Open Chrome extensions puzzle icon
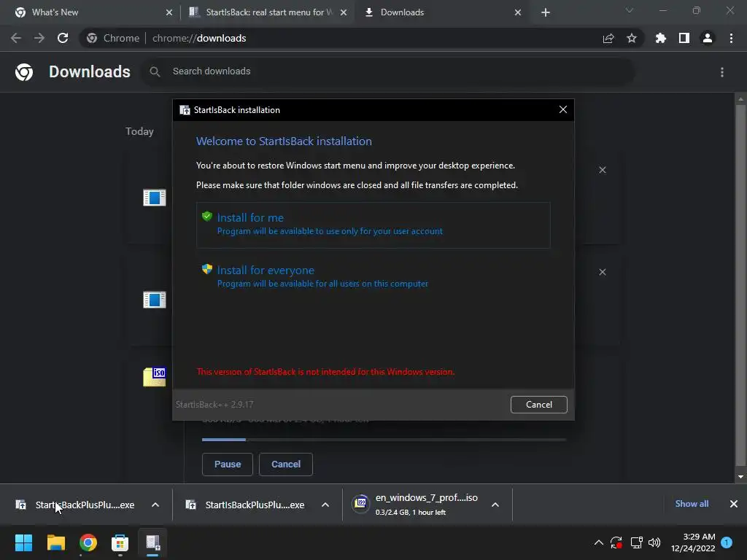Screen dimensions: 747x560 click(661, 38)
